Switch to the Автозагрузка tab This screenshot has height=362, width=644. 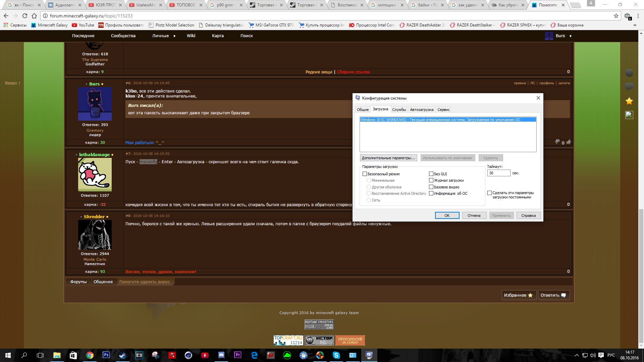pos(422,110)
